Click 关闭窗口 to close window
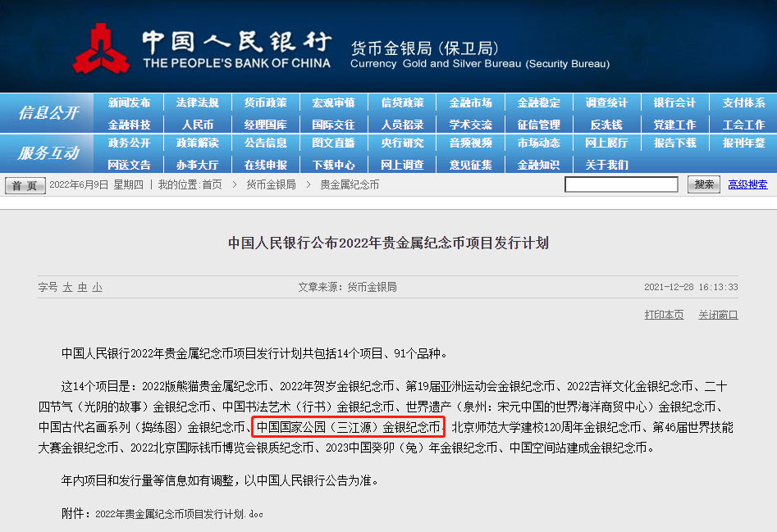 pyautogui.click(x=718, y=315)
